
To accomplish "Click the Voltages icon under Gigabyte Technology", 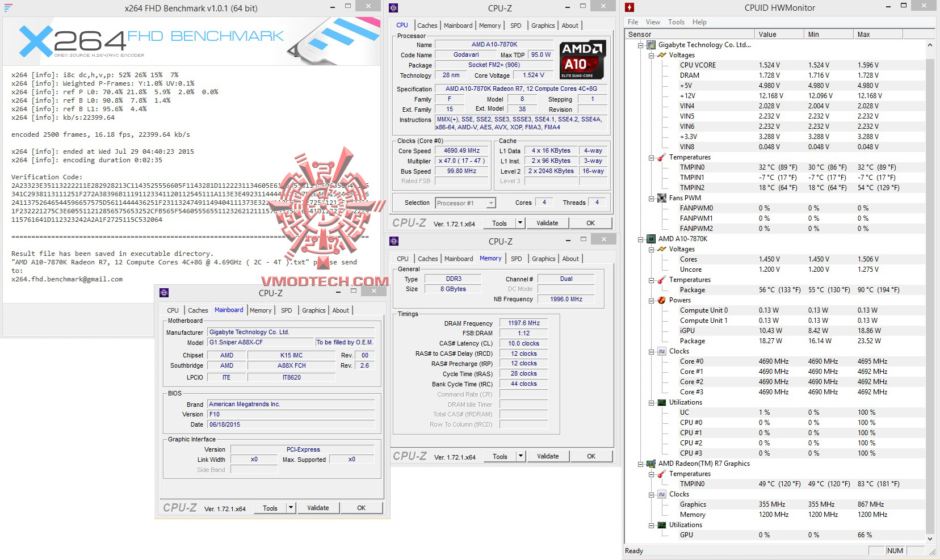I will coord(662,55).
